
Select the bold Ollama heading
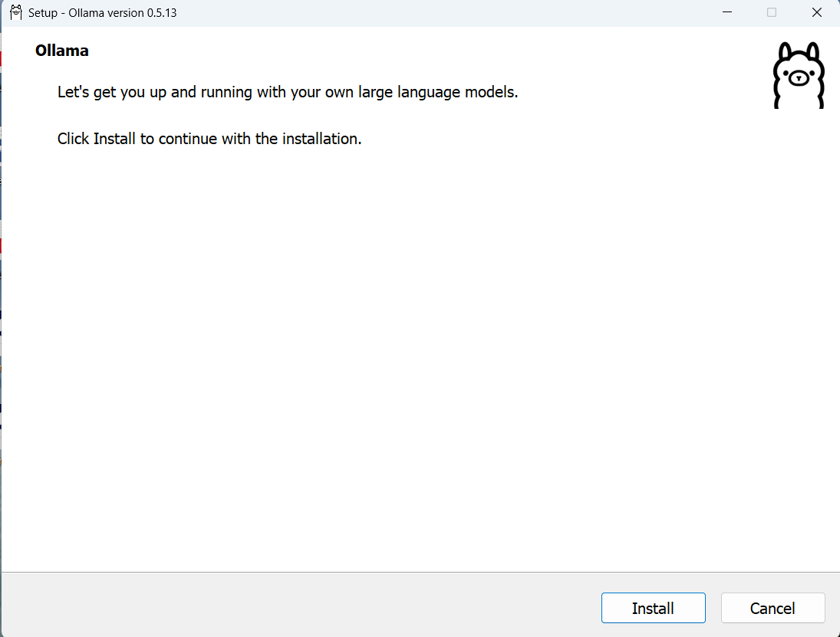(x=61, y=50)
